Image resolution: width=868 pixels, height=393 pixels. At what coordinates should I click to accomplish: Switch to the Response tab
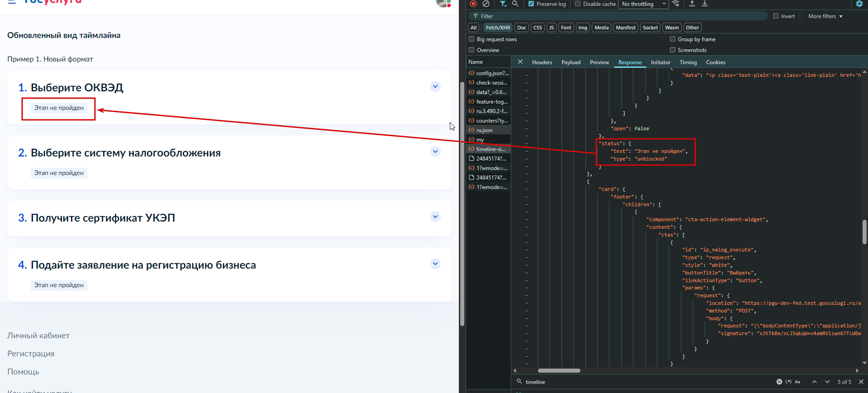coord(630,62)
